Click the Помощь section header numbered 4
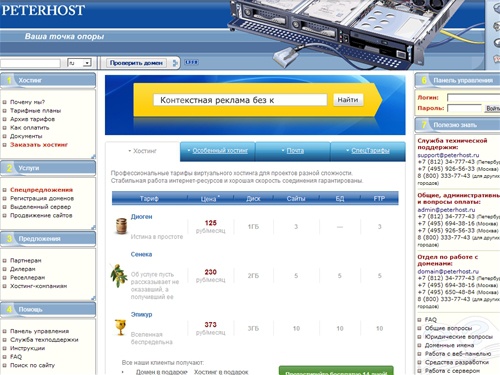Screen dimensions: 500x375 click(48, 309)
